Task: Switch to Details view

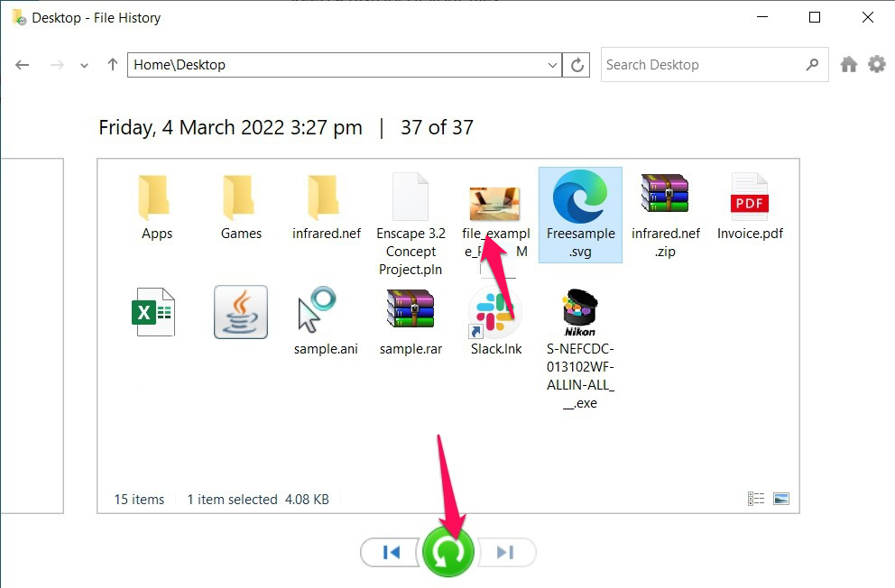Action: [x=756, y=498]
